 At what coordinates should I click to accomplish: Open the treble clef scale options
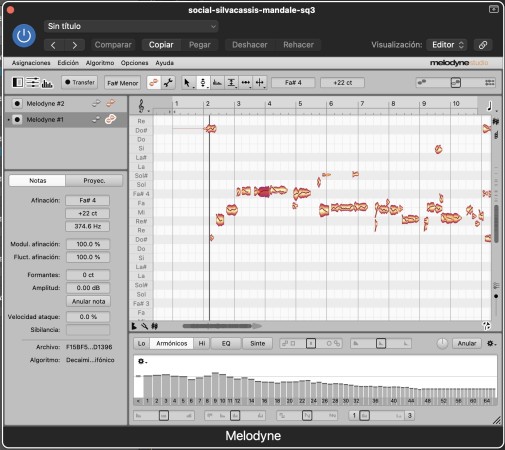pyautogui.click(x=143, y=106)
